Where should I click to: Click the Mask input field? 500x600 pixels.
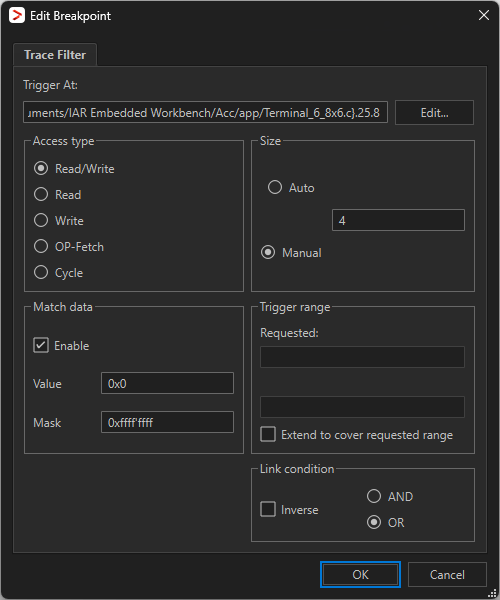point(167,422)
